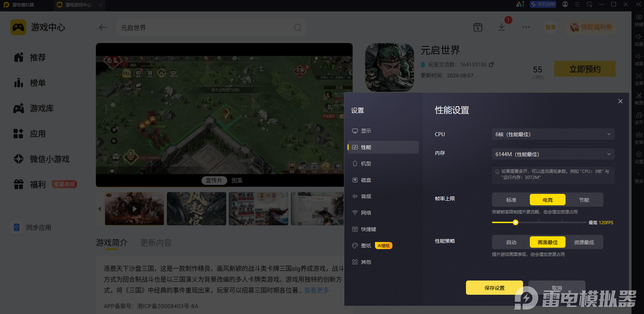Show previous thumbnails with the left arrow
Viewport: 644px width, 314px height.
(x=100, y=209)
